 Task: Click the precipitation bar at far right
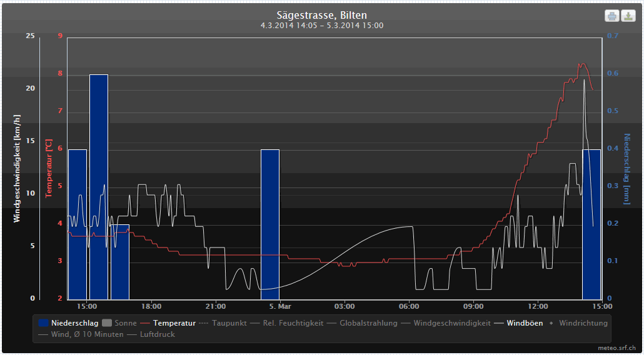[x=591, y=224]
